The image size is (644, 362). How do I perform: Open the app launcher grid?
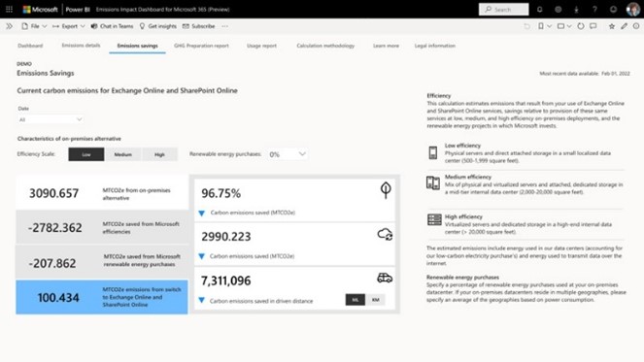click(x=9, y=9)
